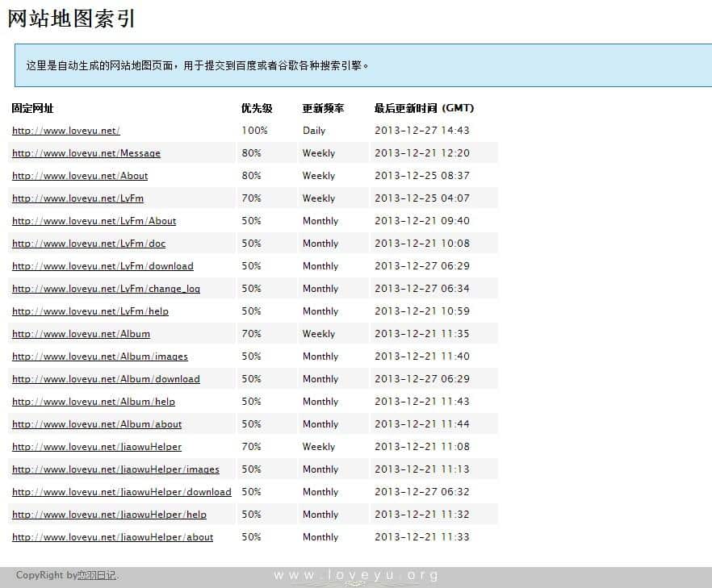712x588 pixels.
Task: Open the loveyu.net/Album/download link
Action: [x=106, y=379]
